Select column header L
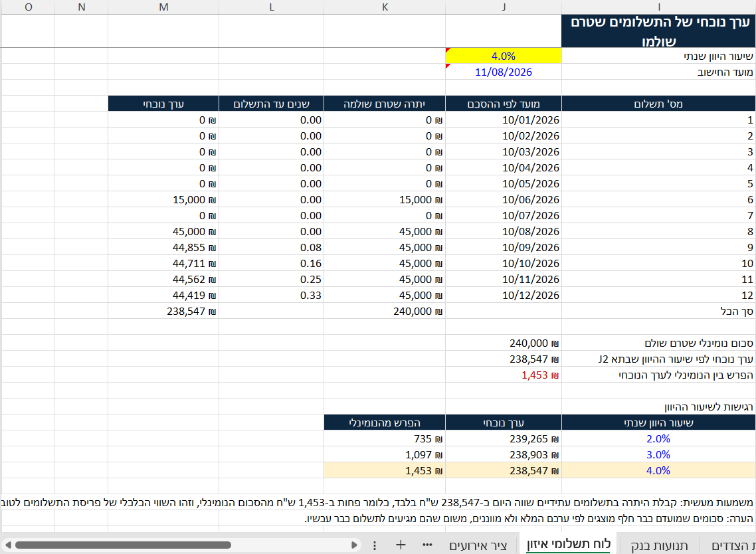This screenshot has width=756, height=554. pyautogui.click(x=272, y=7)
